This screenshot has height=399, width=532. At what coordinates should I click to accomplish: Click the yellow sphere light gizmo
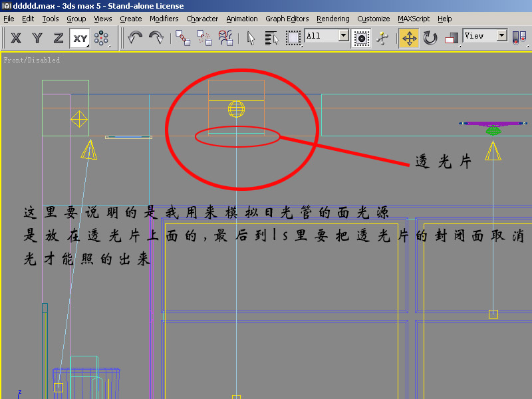click(x=236, y=109)
